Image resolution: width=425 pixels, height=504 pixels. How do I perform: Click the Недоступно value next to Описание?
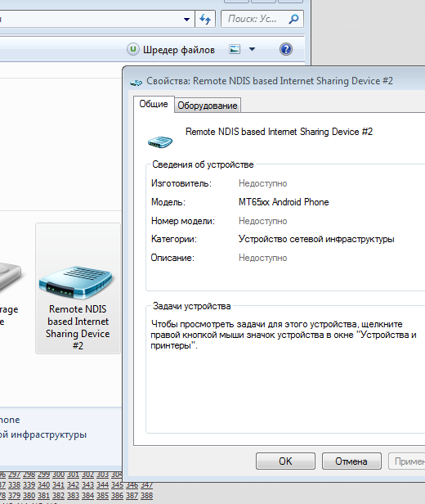(263, 258)
